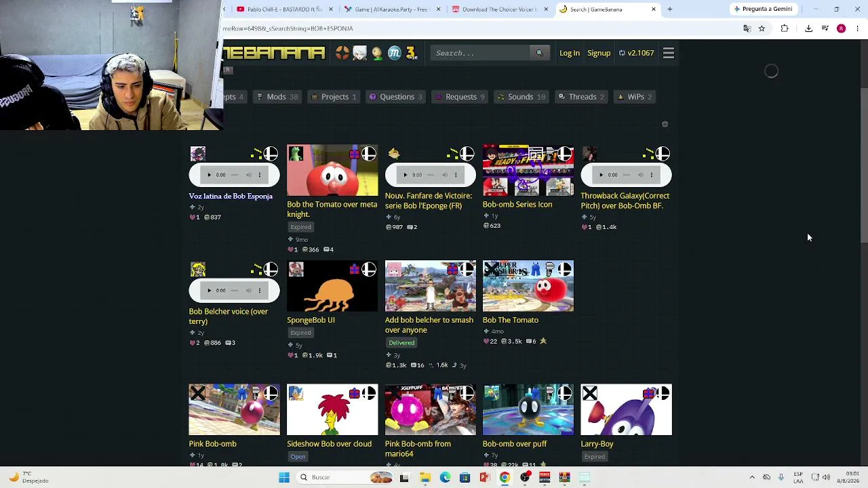
Task: Click submitter avatar on Bob Belcher voice card
Action: tap(198, 270)
